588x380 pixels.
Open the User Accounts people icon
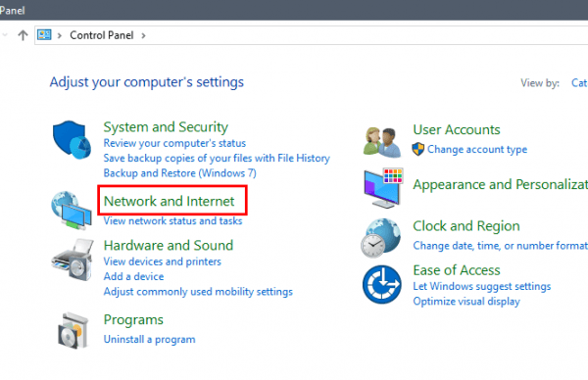pos(382,142)
